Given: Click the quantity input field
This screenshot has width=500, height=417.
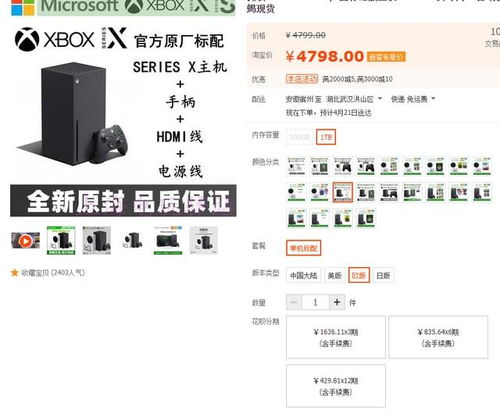Looking at the screenshot, I should pyautogui.click(x=315, y=302).
